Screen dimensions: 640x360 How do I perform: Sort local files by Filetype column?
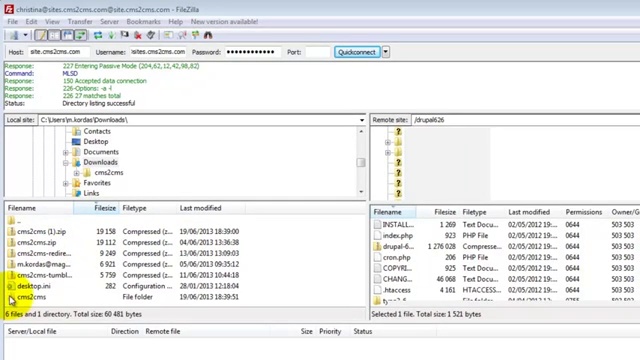(148, 208)
